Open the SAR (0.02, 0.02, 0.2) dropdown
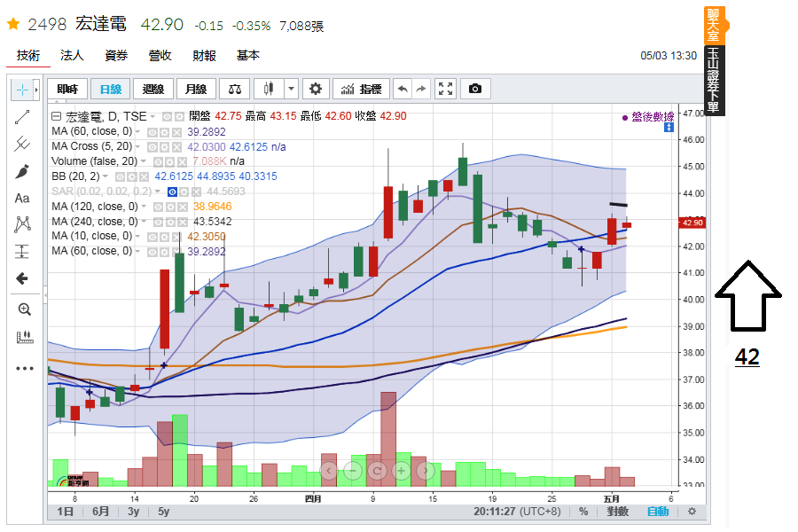The height and width of the screenshot is (532, 798). (158, 192)
